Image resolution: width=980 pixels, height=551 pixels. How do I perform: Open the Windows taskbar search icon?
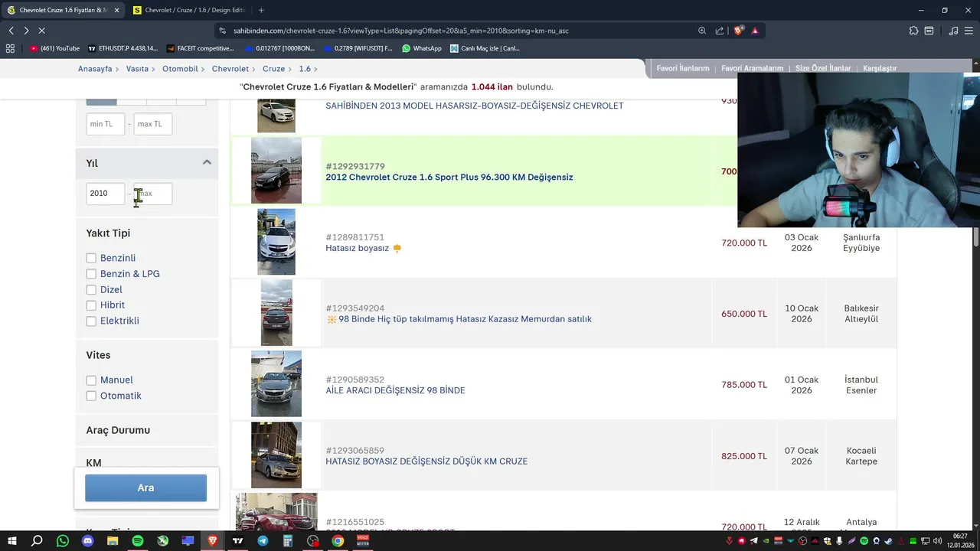click(37, 541)
